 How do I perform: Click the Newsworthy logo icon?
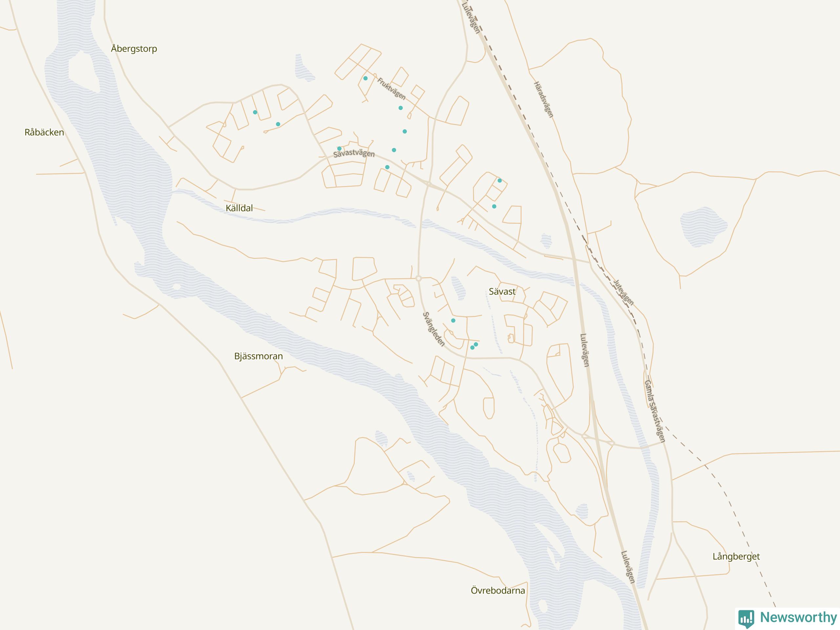coord(746,619)
